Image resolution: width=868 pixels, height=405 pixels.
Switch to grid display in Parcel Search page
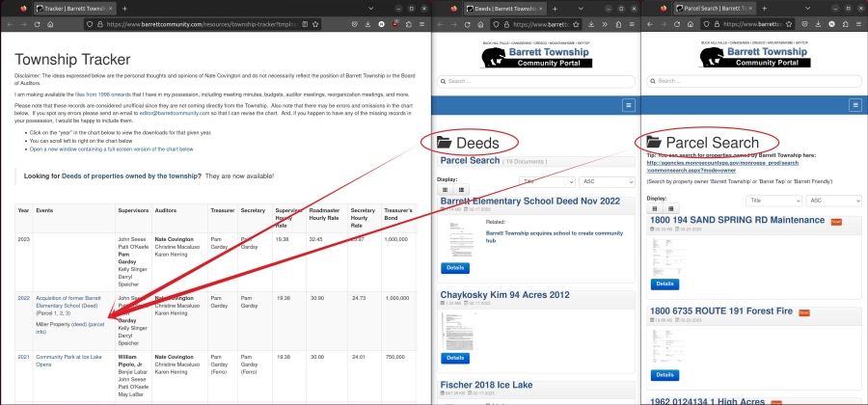(655, 208)
